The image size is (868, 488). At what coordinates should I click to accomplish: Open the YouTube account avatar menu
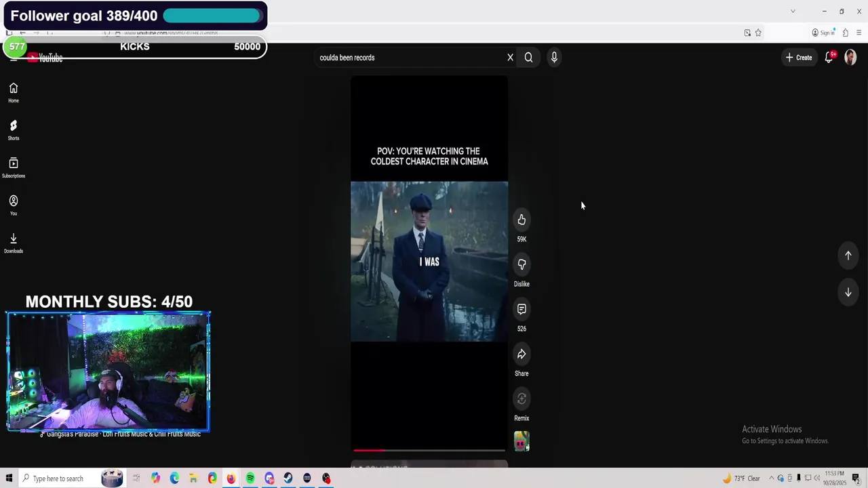pyautogui.click(x=850, y=58)
